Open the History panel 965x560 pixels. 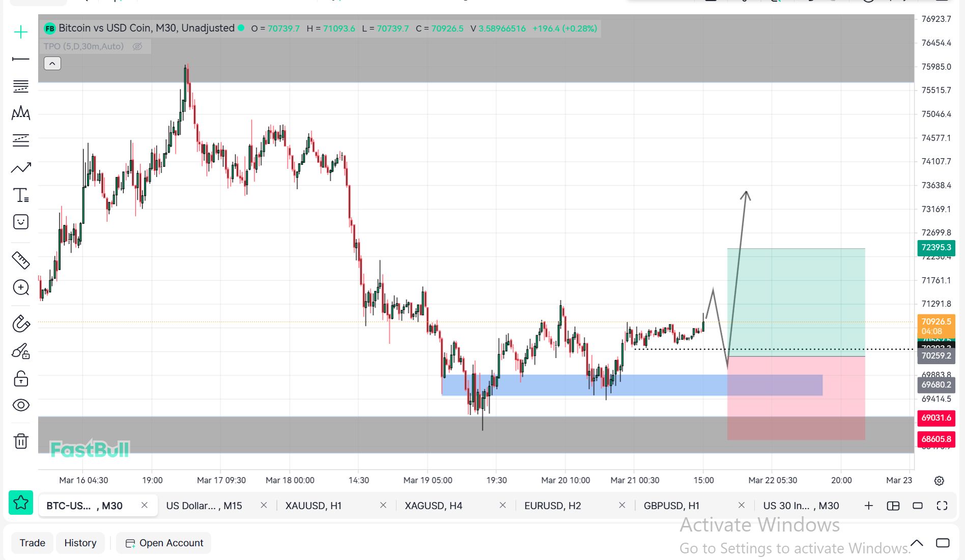80,543
